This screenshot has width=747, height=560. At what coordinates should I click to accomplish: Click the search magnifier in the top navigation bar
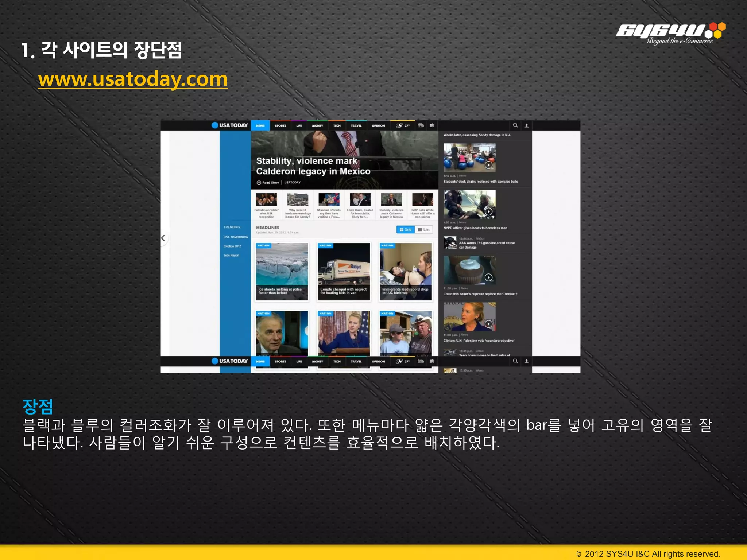pyautogui.click(x=515, y=125)
